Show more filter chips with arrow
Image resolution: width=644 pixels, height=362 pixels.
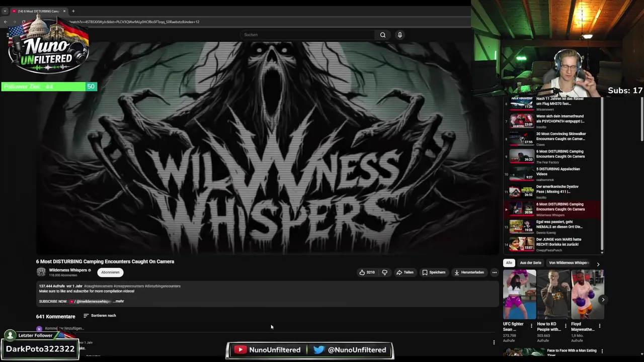click(598, 263)
